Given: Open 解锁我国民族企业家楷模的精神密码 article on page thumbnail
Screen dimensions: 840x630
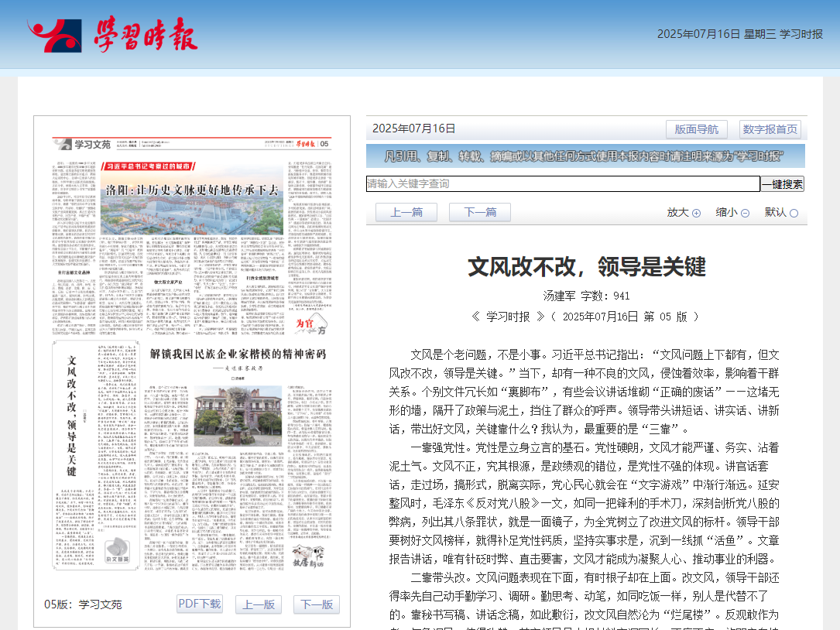Looking at the screenshot, I should tap(238, 354).
